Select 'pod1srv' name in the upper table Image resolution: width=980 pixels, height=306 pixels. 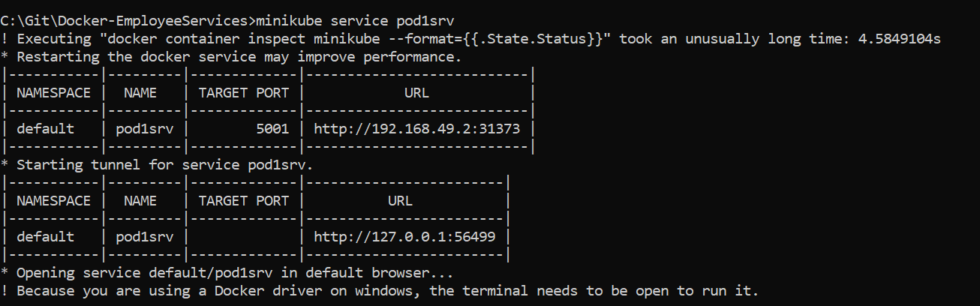click(x=145, y=128)
